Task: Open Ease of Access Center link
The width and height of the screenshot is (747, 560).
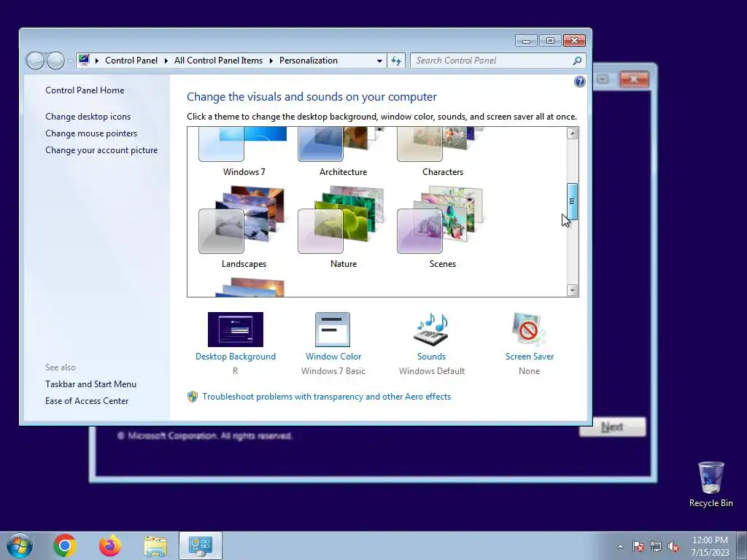Action: pos(87,401)
